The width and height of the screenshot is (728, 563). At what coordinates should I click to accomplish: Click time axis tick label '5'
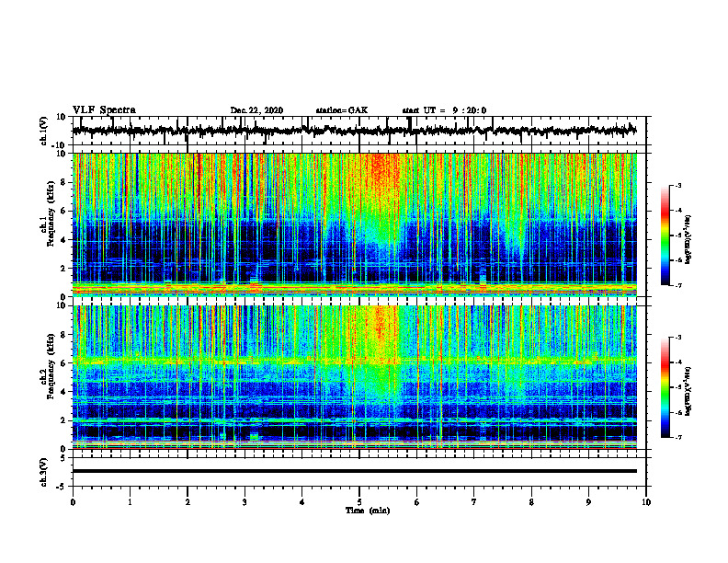359,502
